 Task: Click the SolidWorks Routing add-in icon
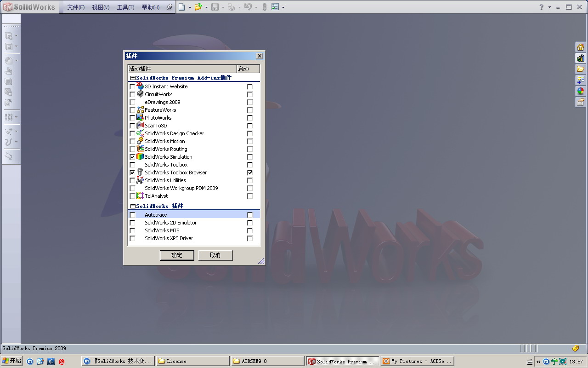pyautogui.click(x=140, y=149)
